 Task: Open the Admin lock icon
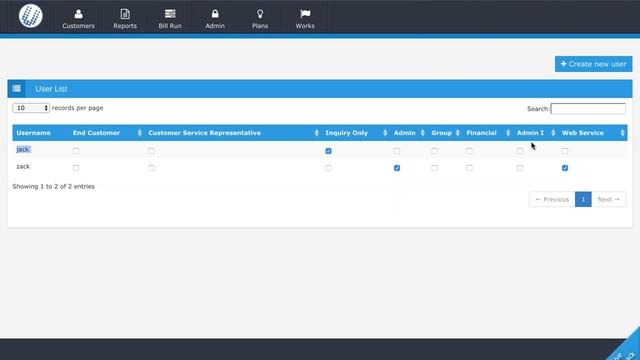(x=215, y=14)
